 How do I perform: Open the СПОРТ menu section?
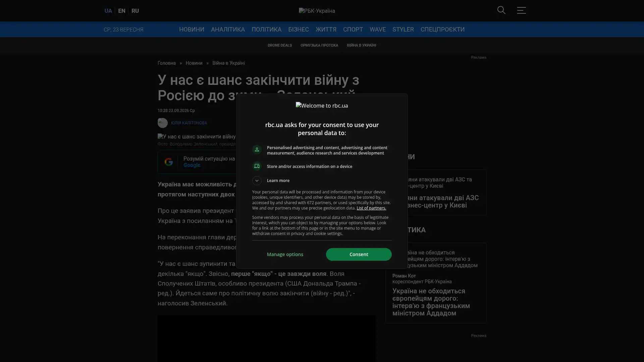point(353,29)
